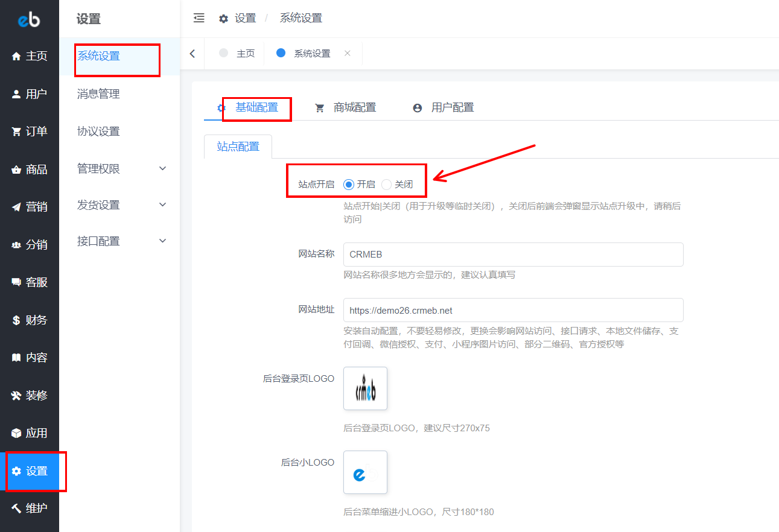Open 协议设置 in the settings menu
779x532 pixels.
(x=98, y=131)
